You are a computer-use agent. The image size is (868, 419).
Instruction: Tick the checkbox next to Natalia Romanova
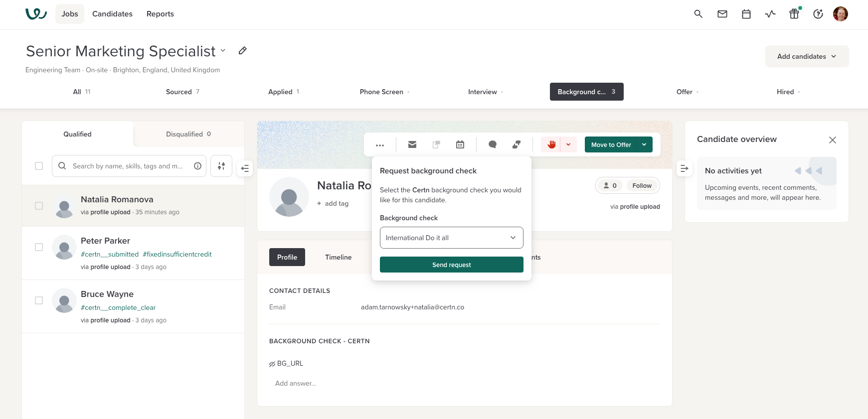coord(39,206)
